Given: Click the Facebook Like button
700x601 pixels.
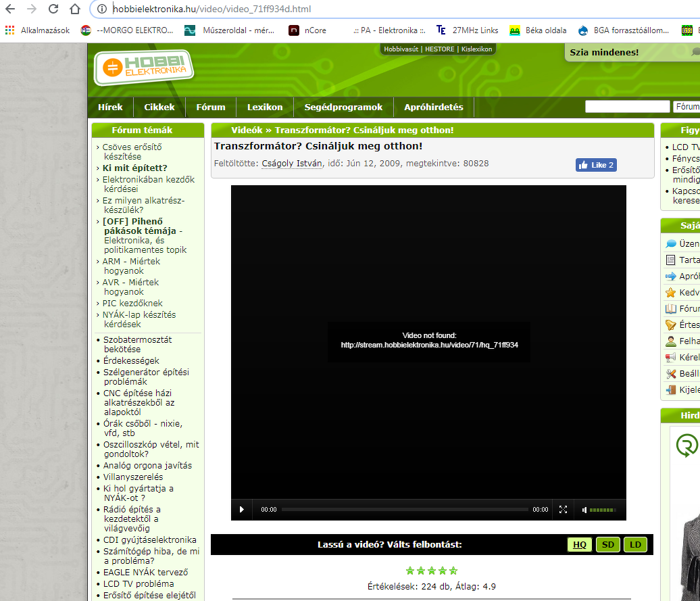Looking at the screenshot, I should [x=596, y=165].
